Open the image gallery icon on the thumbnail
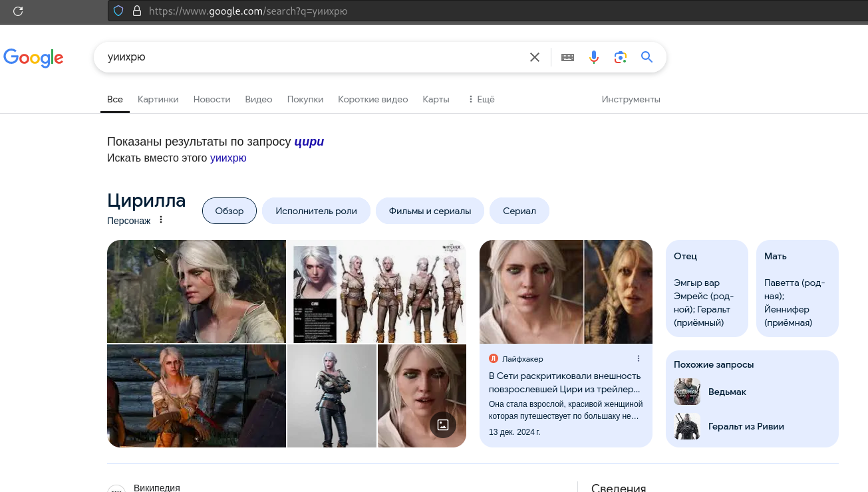The width and height of the screenshot is (868, 492). coord(443,425)
